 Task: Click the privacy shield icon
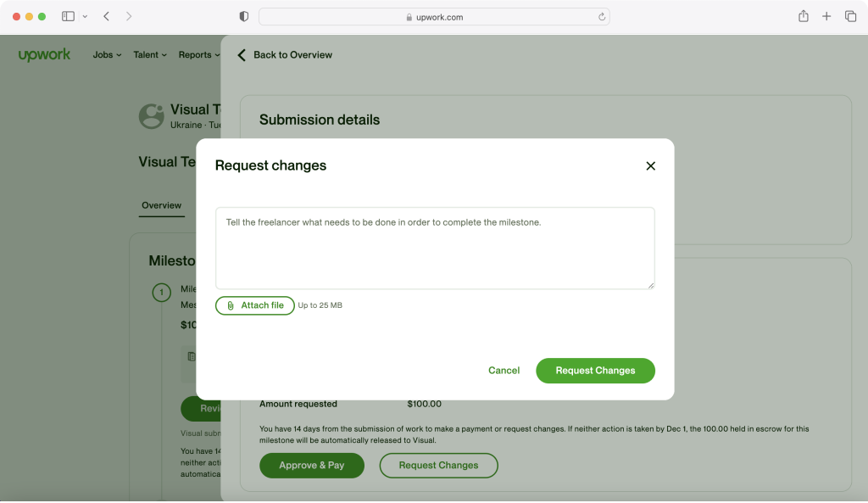244,16
